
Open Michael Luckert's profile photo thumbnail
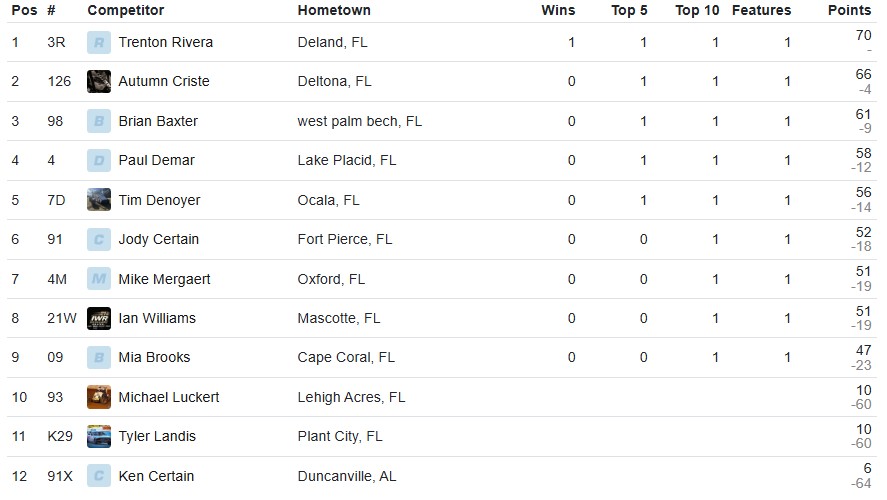pos(98,397)
